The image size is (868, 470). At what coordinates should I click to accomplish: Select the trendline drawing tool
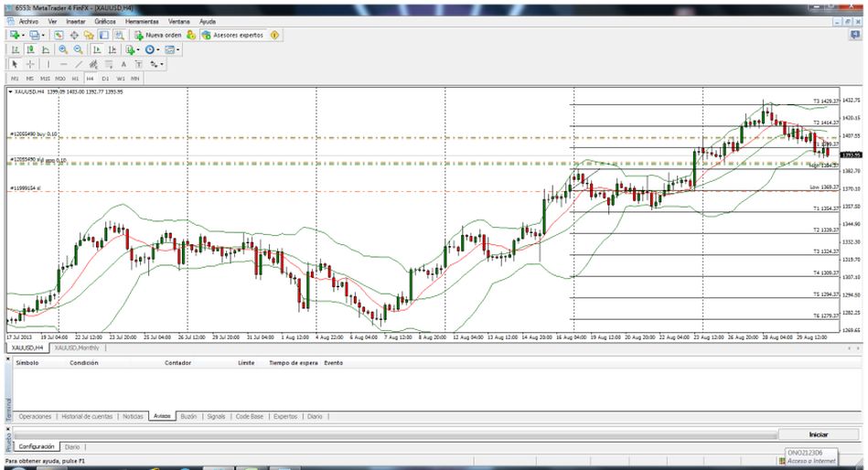click(x=79, y=64)
